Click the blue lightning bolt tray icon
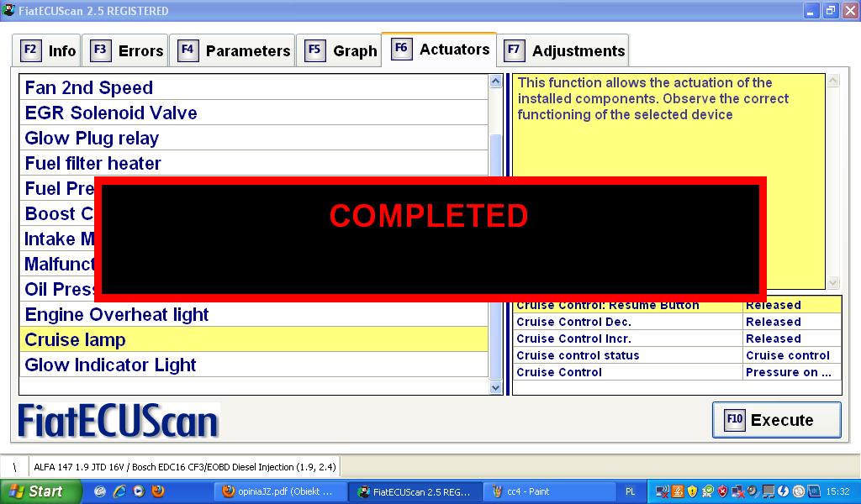This screenshot has height=504, width=861. pos(783,491)
